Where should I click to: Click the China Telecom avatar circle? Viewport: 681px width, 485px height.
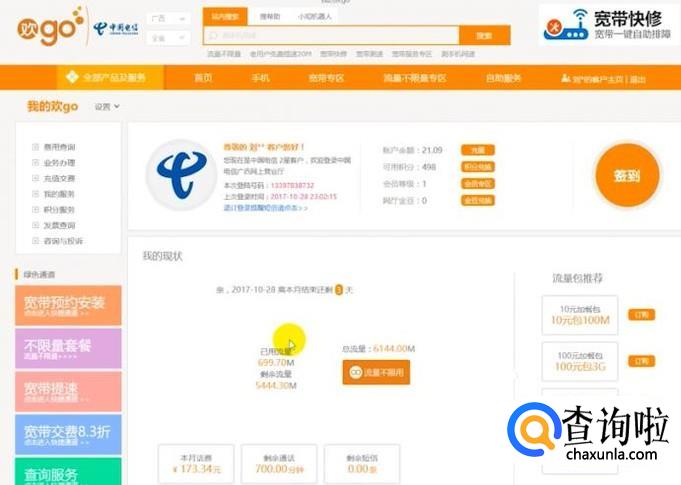click(x=181, y=175)
